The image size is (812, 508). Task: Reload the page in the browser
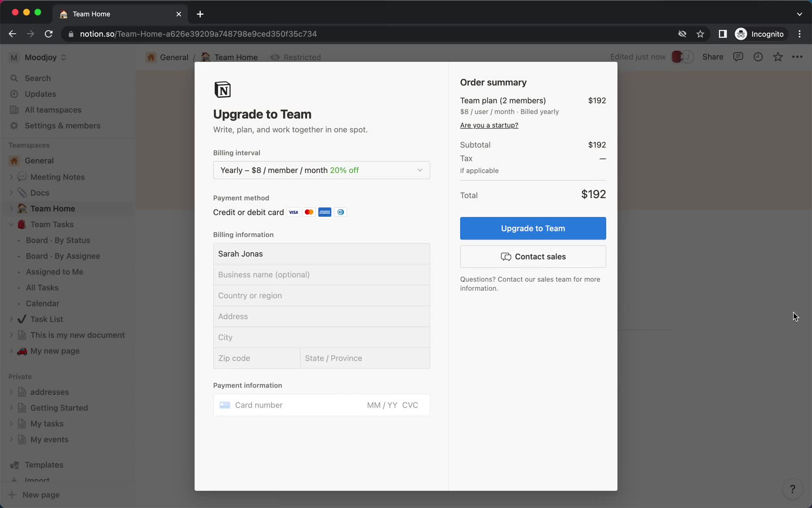pos(49,34)
